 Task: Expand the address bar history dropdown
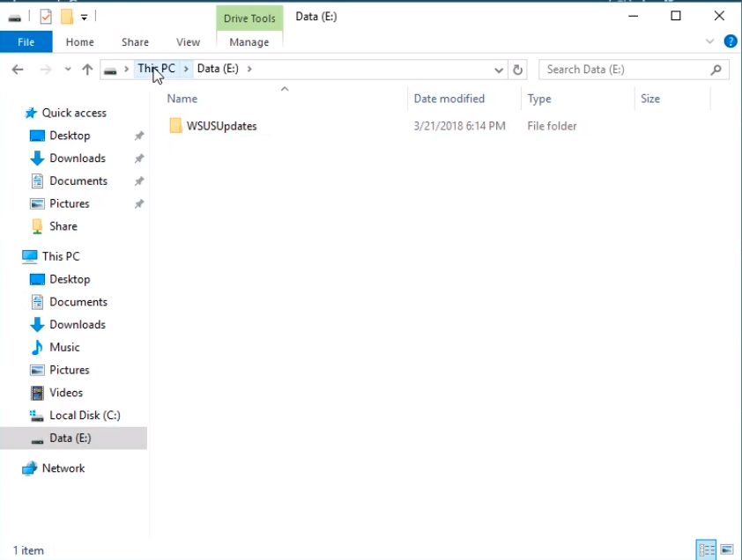500,70
